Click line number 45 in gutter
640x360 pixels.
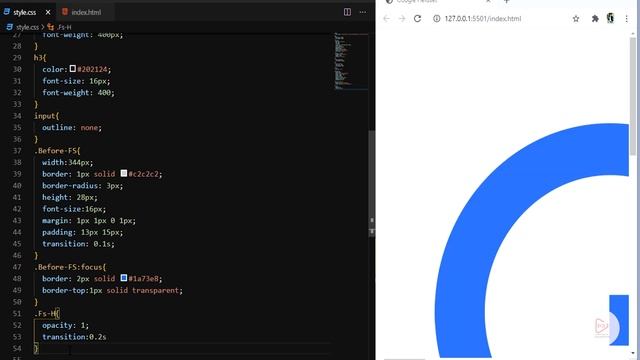coord(17,244)
